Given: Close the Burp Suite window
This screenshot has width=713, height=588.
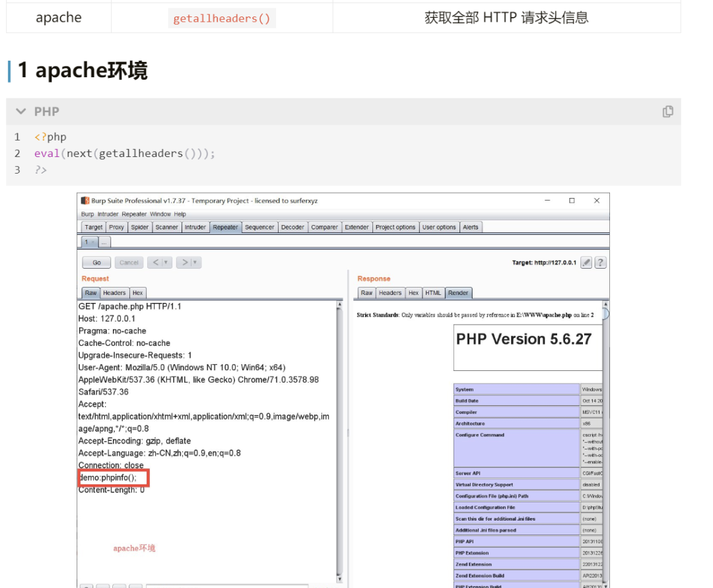Looking at the screenshot, I should click(597, 201).
